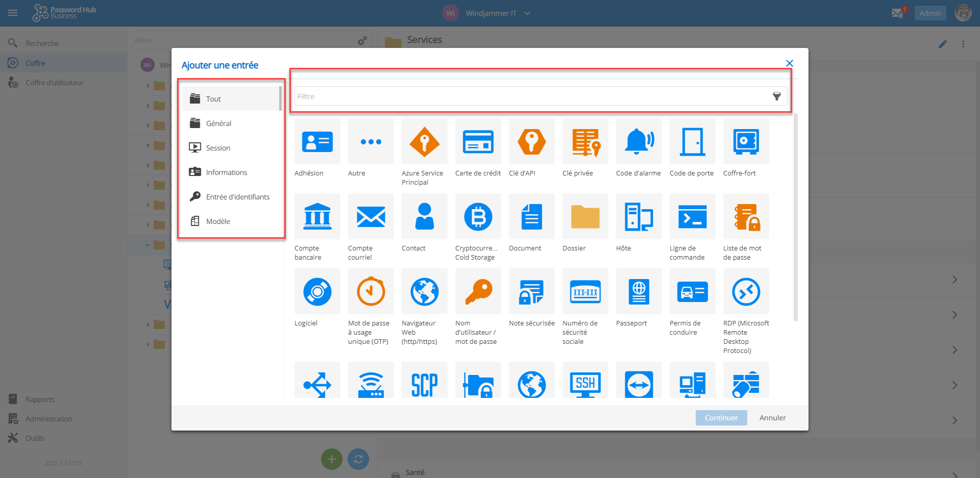Select the Entrée d'identifiants category
Viewport: 980px width, 478px height.
point(237,197)
